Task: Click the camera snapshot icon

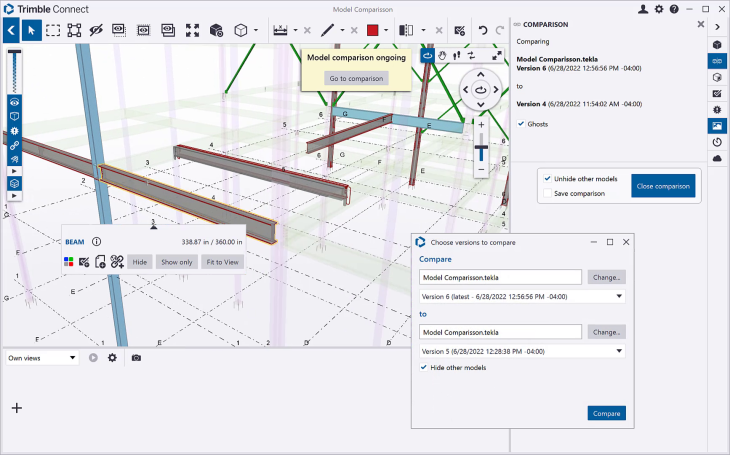Action: (136, 357)
